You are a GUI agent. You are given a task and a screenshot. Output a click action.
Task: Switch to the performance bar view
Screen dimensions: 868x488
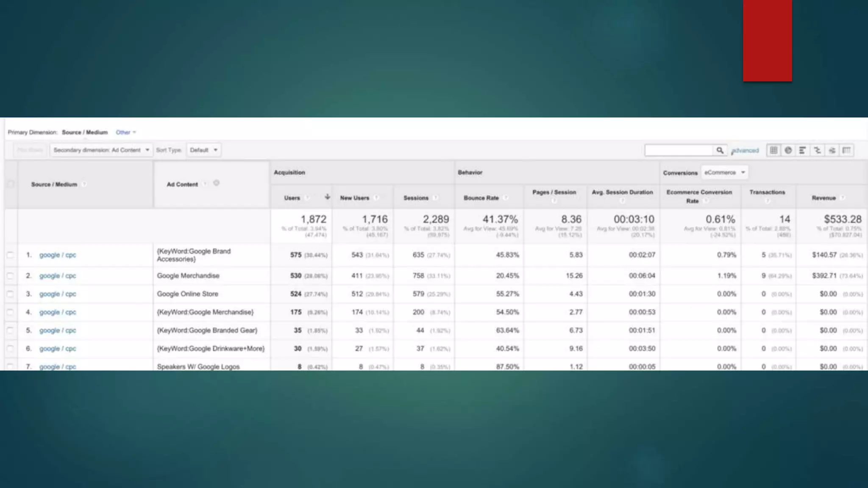[x=802, y=150]
